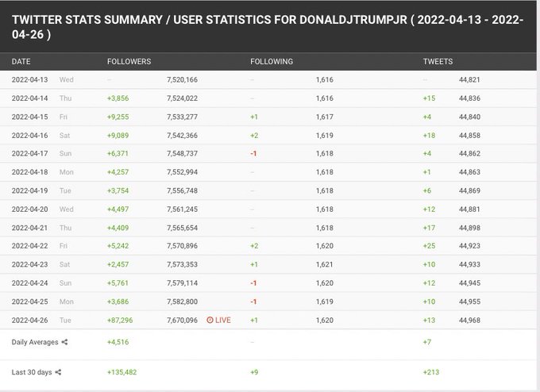
Task: Click the +9,255 follower gain on 2022-04-15
Action: [x=118, y=117]
